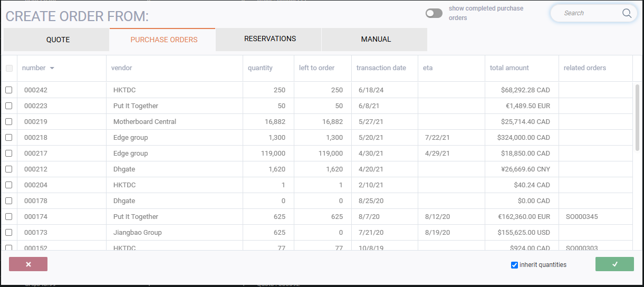Uncheck the inherit quantities checkbox
644x287 pixels.
pyautogui.click(x=515, y=265)
